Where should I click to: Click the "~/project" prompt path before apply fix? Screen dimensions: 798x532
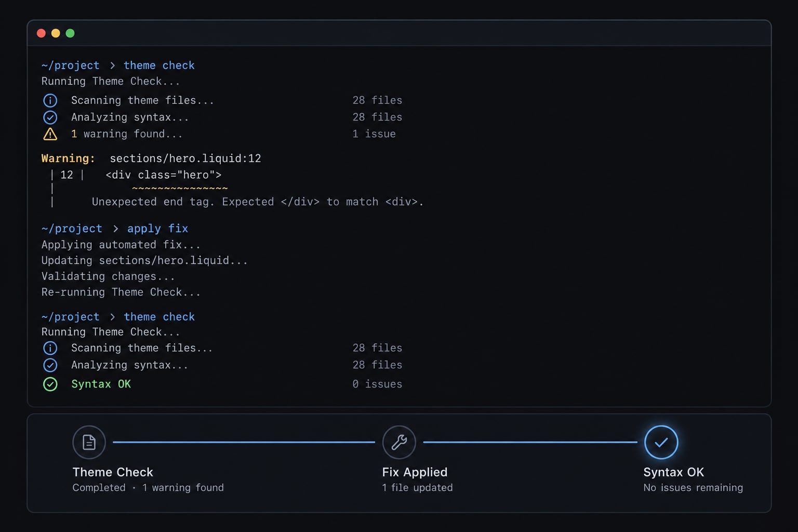point(72,229)
